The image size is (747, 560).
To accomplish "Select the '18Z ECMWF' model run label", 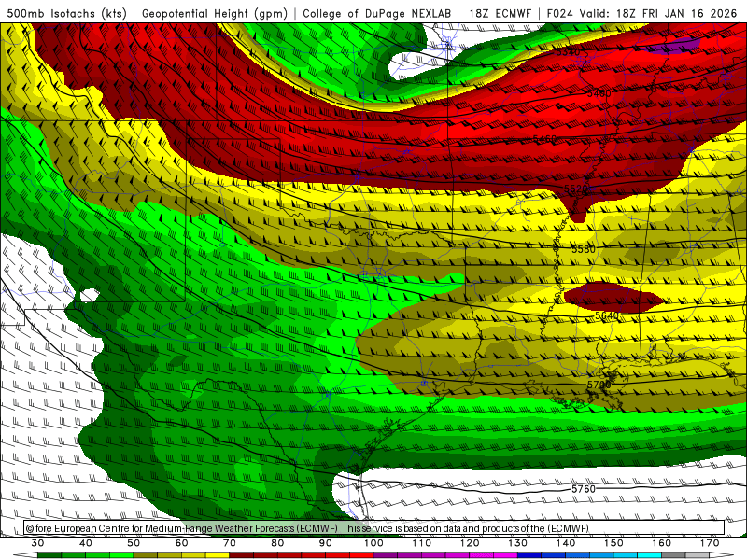I will coord(500,13).
